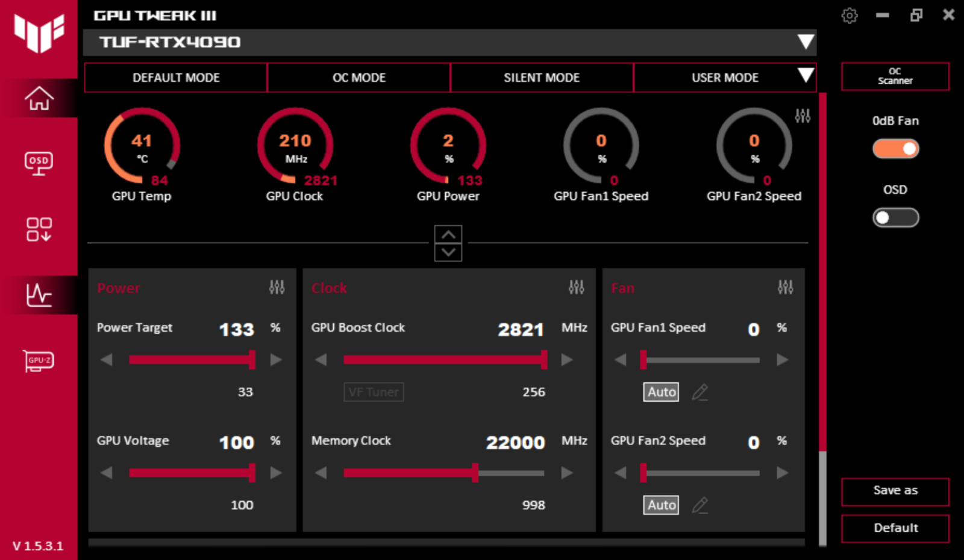The width and height of the screenshot is (964, 560).
Task: Increase GPU Boost Clock with right arrow
Action: pos(567,360)
